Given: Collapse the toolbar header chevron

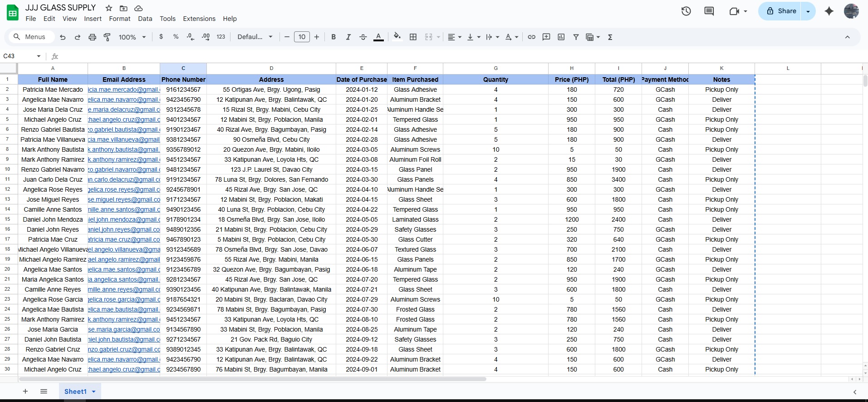Looking at the screenshot, I should coord(847,37).
